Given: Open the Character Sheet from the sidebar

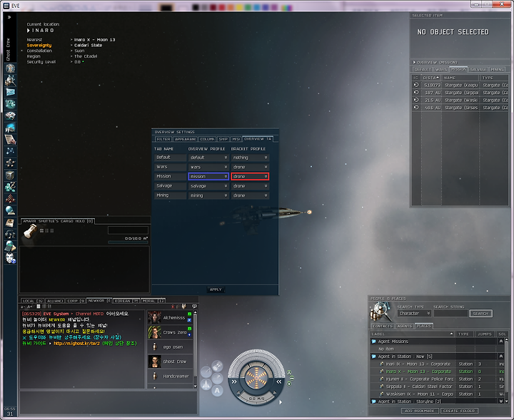Looking at the screenshot, I should click(10, 68).
